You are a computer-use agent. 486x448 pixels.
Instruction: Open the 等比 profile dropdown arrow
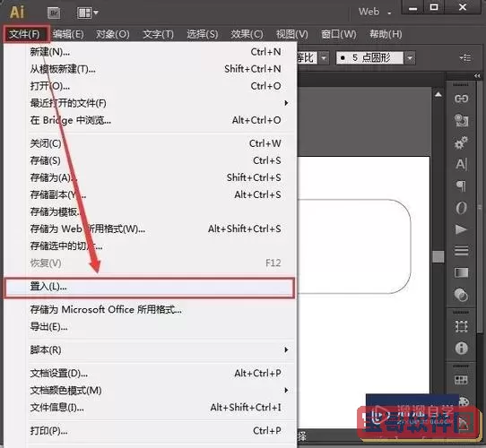pyautogui.click(x=324, y=58)
